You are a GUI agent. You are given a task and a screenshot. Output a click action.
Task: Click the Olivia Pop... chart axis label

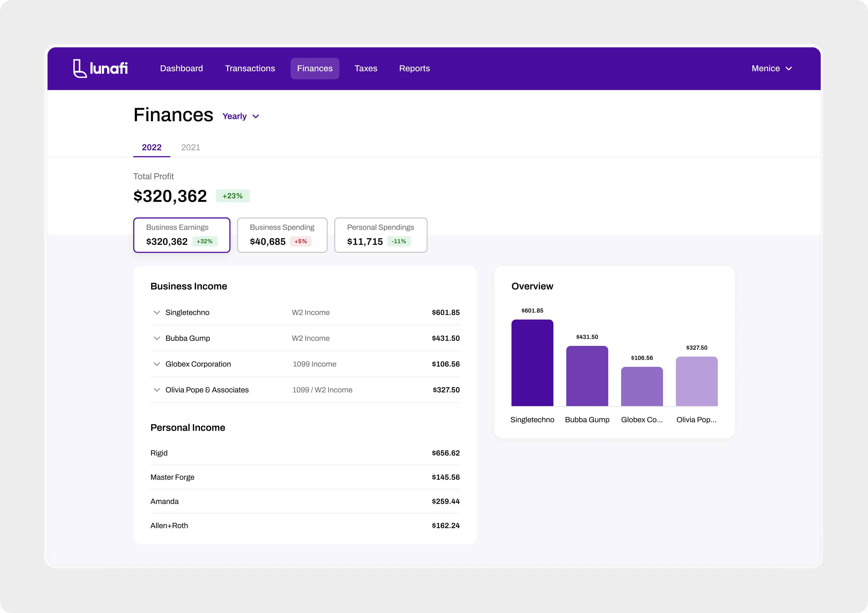pyautogui.click(x=696, y=420)
